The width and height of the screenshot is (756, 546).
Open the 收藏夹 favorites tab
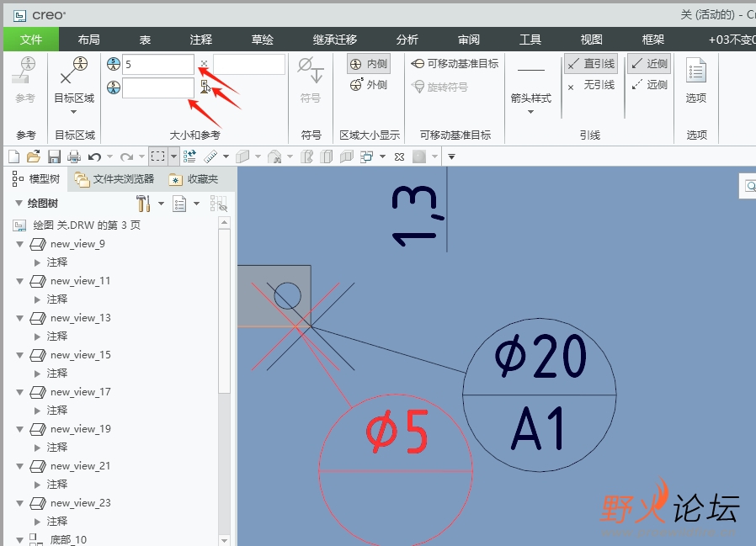pyautogui.click(x=193, y=179)
